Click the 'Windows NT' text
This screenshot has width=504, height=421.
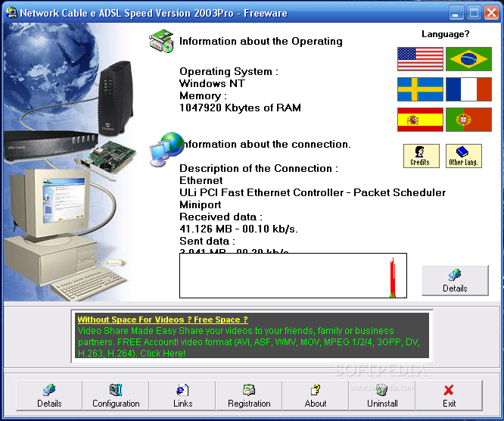(x=212, y=83)
